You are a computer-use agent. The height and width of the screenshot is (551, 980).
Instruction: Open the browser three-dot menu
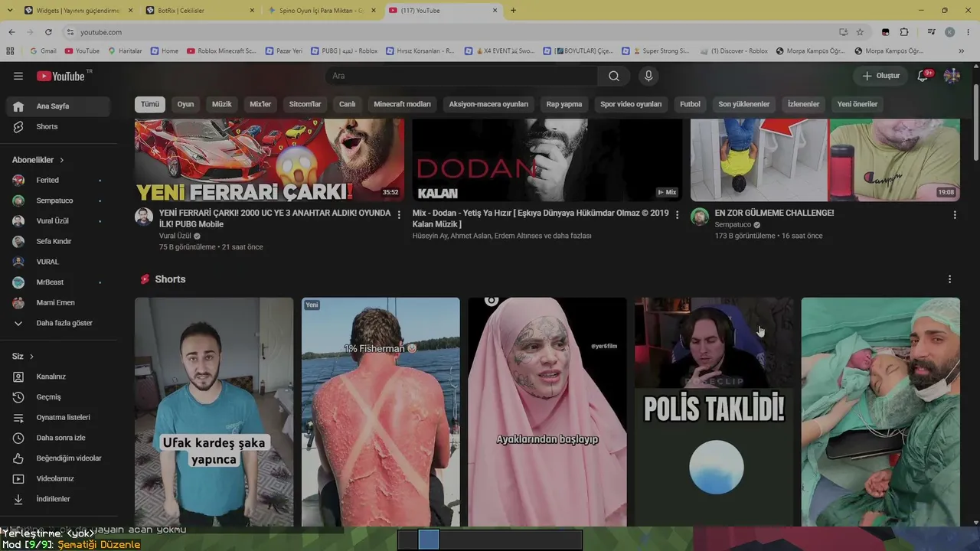[x=967, y=32]
